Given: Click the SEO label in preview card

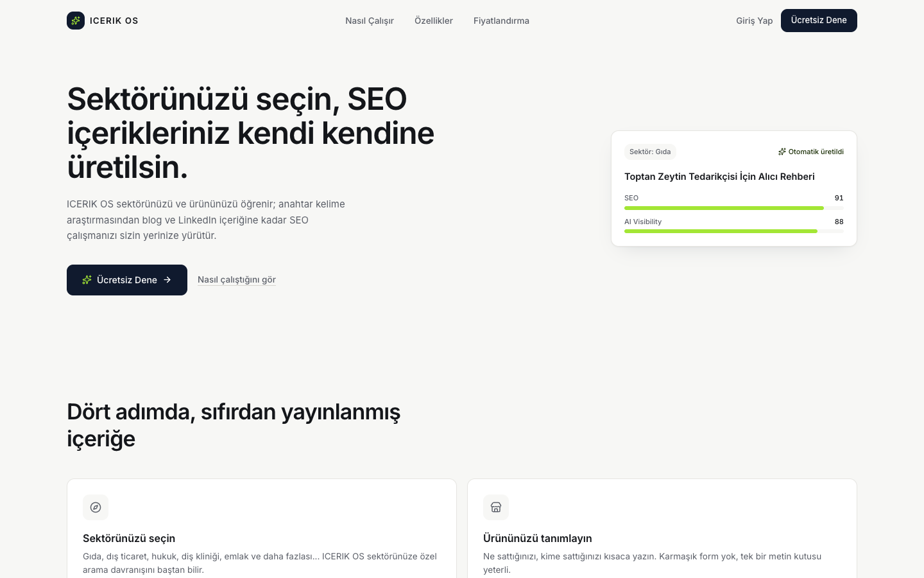Looking at the screenshot, I should (x=631, y=198).
